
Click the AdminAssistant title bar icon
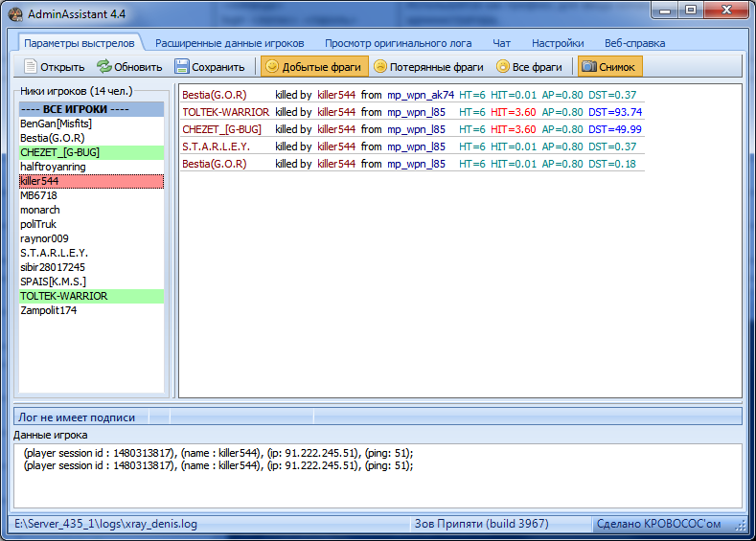tap(15, 14)
